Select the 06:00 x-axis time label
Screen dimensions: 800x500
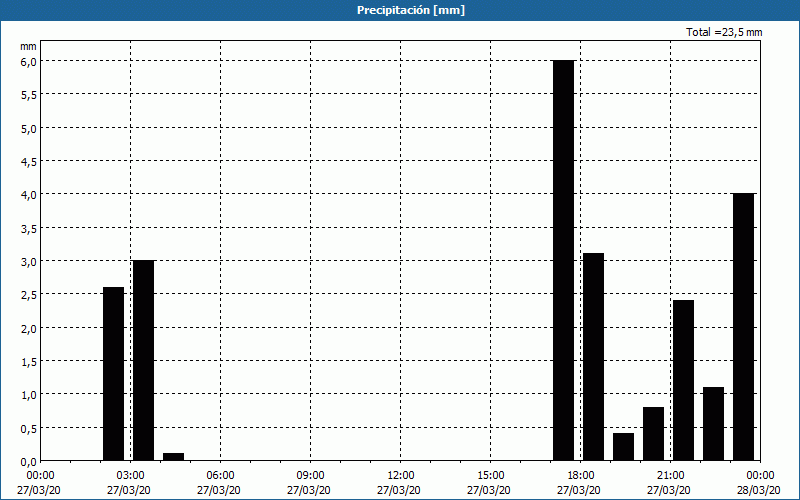point(220,476)
